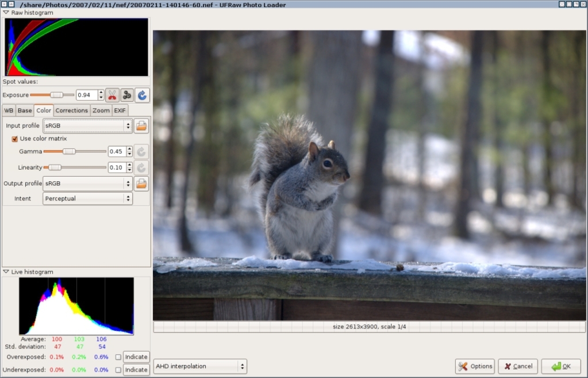Switch to the Base tab
The image size is (588, 378).
pos(25,110)
